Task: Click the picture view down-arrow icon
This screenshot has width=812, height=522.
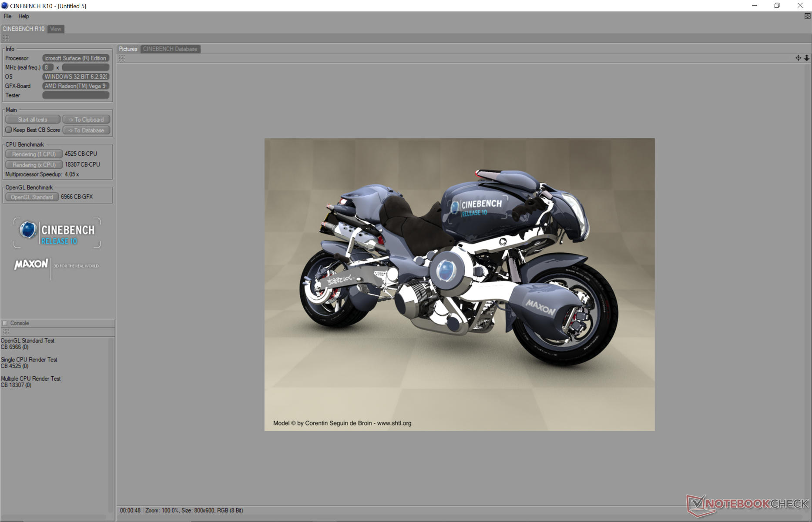Action: [807, 58]
